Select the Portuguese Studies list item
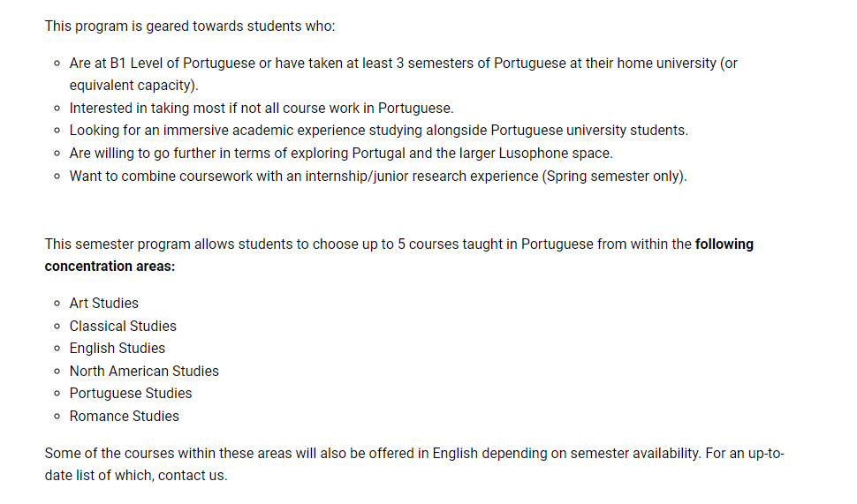 point(131,394)
